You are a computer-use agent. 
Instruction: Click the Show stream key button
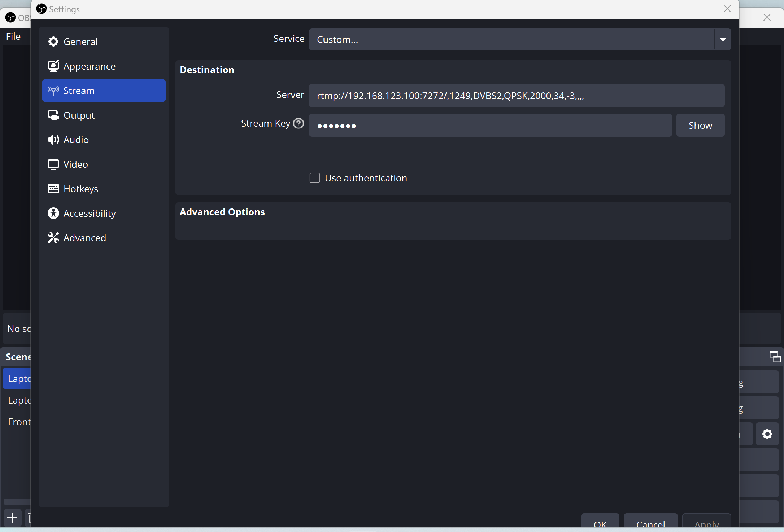tap(700, 126)
